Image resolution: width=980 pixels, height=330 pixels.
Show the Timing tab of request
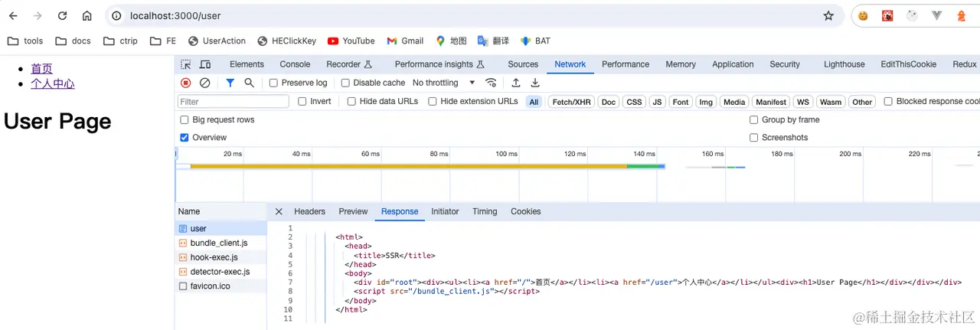(x=484, y=211)
